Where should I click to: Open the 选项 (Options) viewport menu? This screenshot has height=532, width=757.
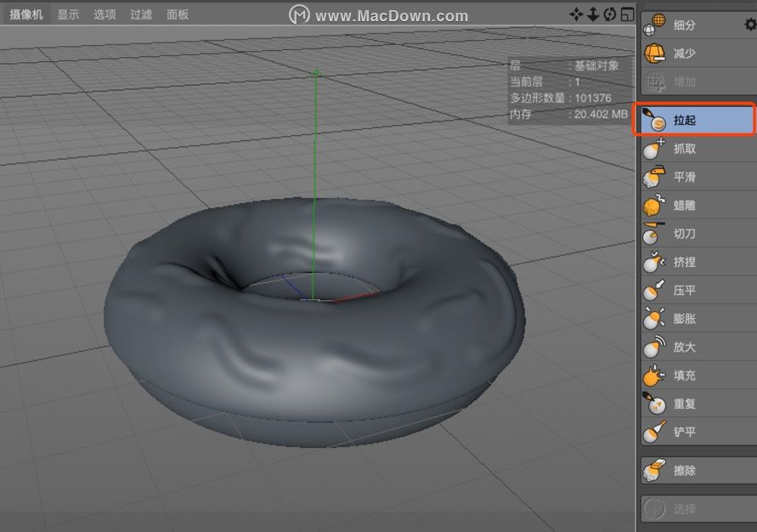pyautogui.click(x=105, y=14)
